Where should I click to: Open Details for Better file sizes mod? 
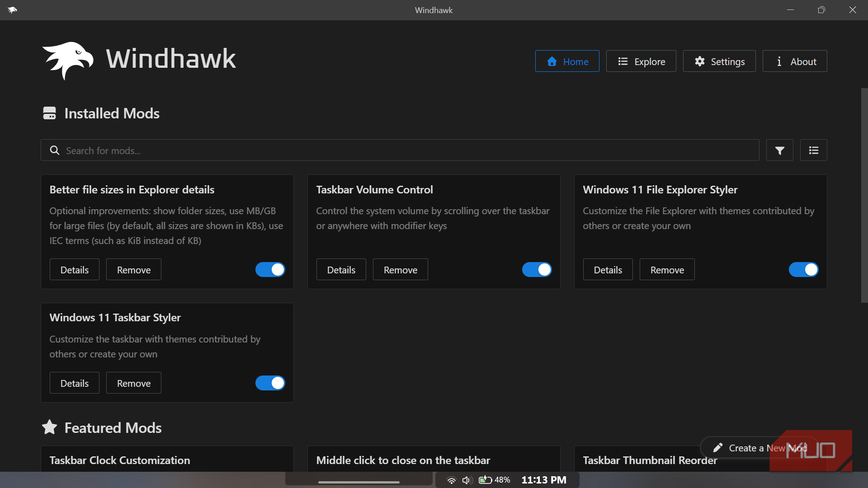click(75, 270)
